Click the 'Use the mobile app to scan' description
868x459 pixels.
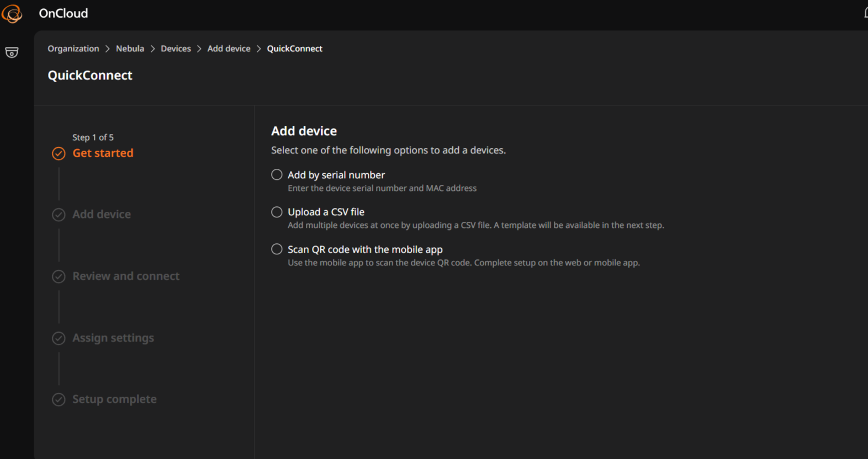tap(464, 263)
